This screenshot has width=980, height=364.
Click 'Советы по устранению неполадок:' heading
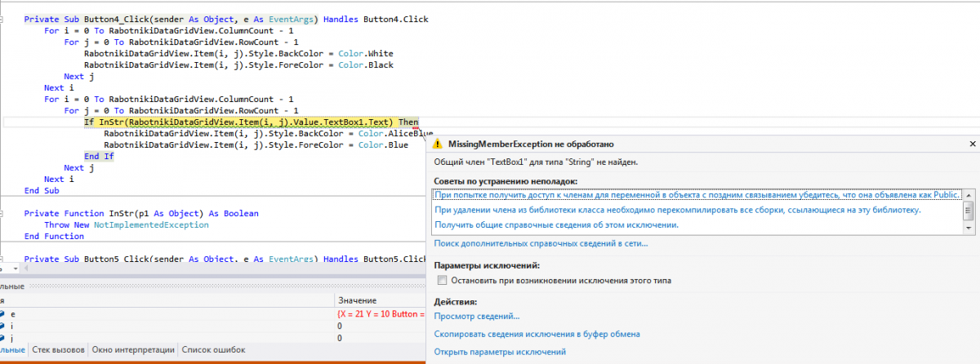click(x=505, y=180)
